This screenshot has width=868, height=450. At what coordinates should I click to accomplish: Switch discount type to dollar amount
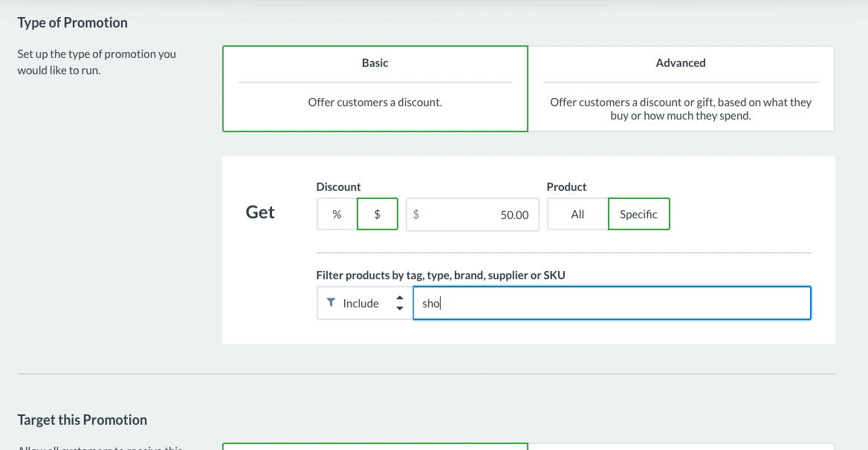(378, 214)
